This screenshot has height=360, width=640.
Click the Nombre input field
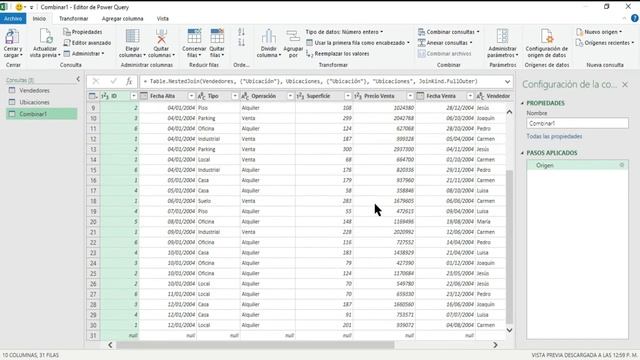(x=577, y=123)
